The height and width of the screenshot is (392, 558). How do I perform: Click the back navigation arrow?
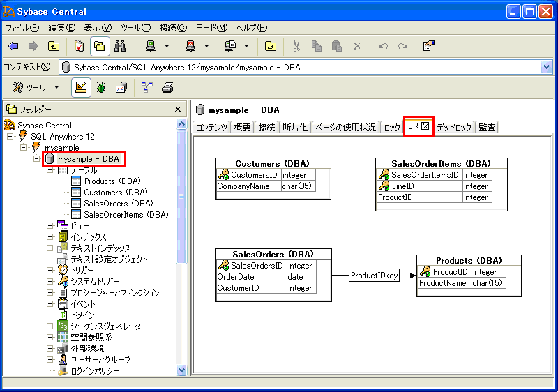(13, 46)
